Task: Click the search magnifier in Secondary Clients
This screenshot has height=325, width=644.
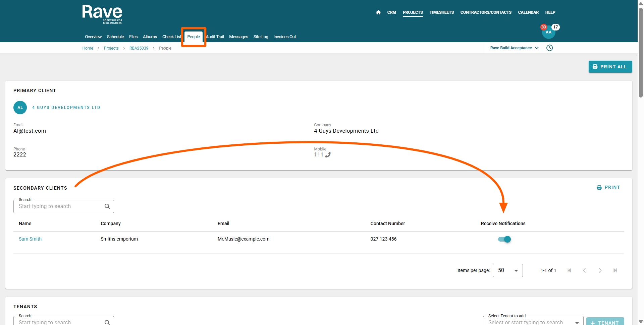Action: 107,206
